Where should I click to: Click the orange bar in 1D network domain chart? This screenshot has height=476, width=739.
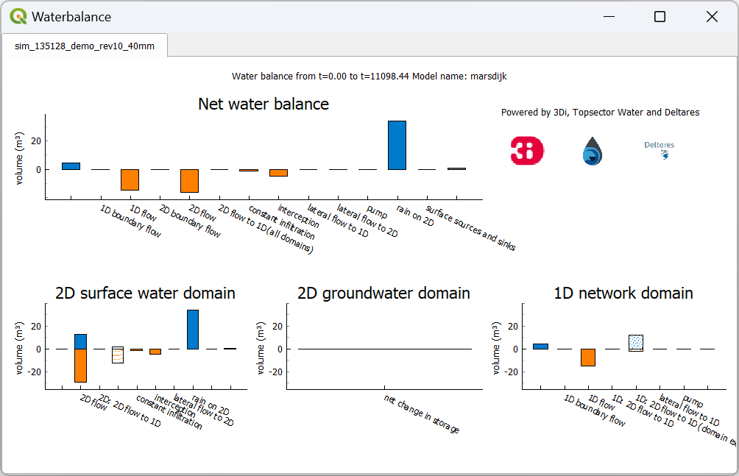pyautogui.click(x=588, y=357)
